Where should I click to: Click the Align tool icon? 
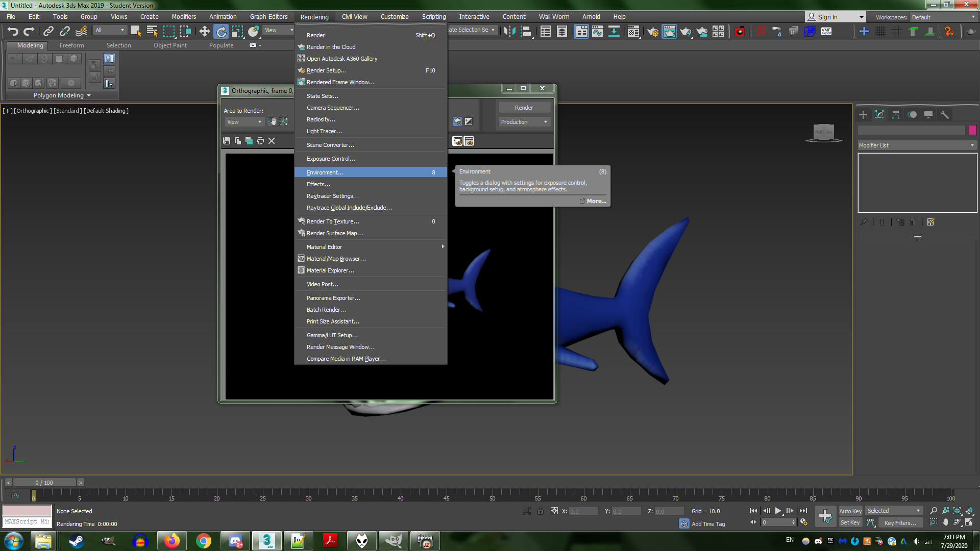[x=526, y=31]
